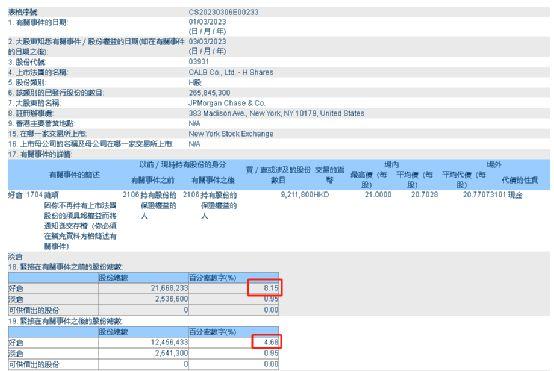554x371 pixels.
Task: Click long position total 12,456,433
Action: (170, 342)
